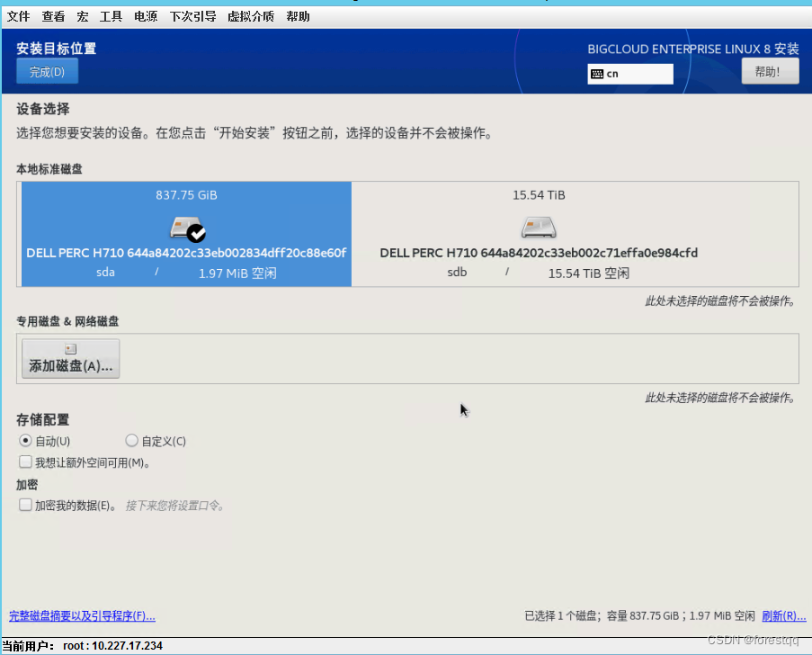Click the 15.54 TiB size label
Viewport: 812px width, 655px height.
click(x=539, y=195)
